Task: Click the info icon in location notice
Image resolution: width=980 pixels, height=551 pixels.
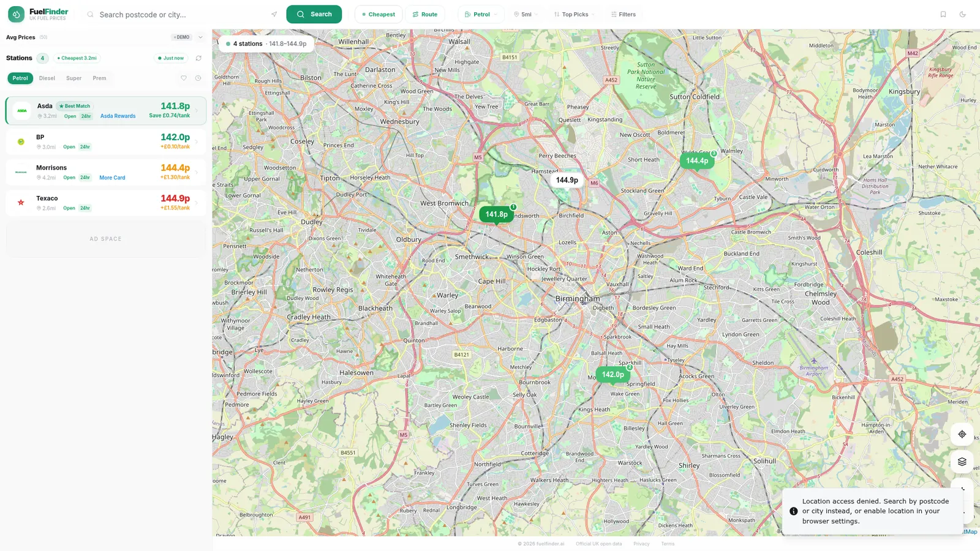Action: (793, 511)
